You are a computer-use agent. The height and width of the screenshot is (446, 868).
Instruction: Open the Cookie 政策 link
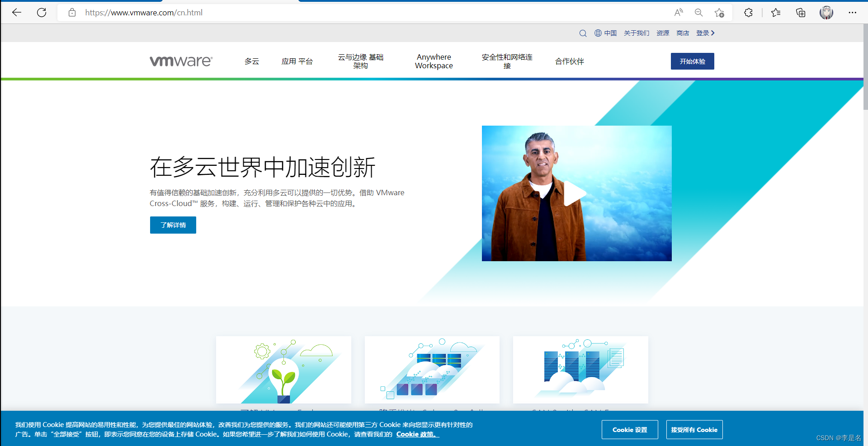click(417, 434)
